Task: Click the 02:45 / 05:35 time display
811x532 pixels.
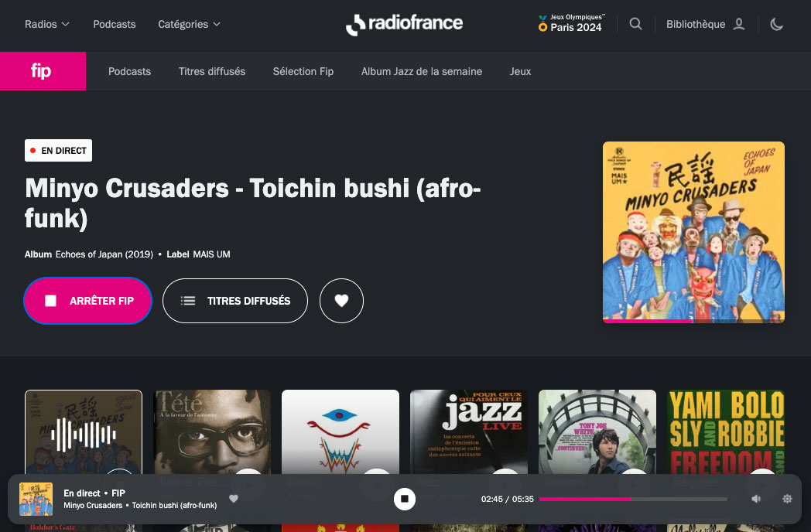Action: [508, 499]
